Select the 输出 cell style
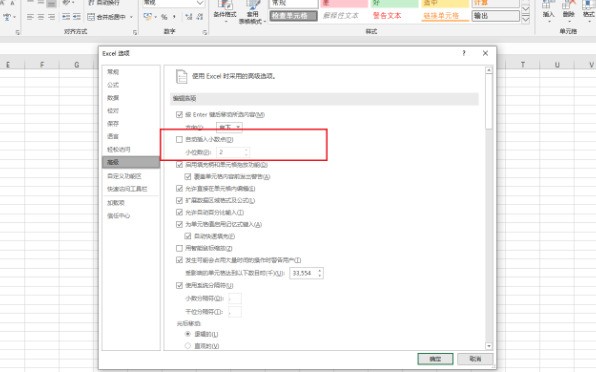 (x=496, y=16)
